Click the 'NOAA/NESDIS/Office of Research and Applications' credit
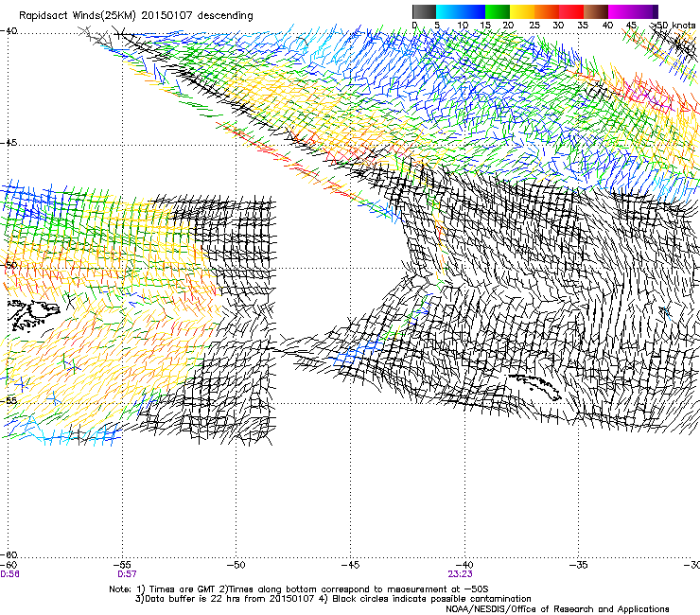 [x=557, y=609]
